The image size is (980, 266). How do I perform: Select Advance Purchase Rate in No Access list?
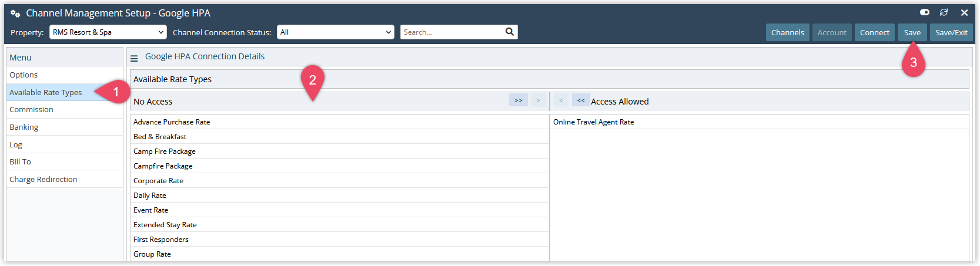click(340, 122)
